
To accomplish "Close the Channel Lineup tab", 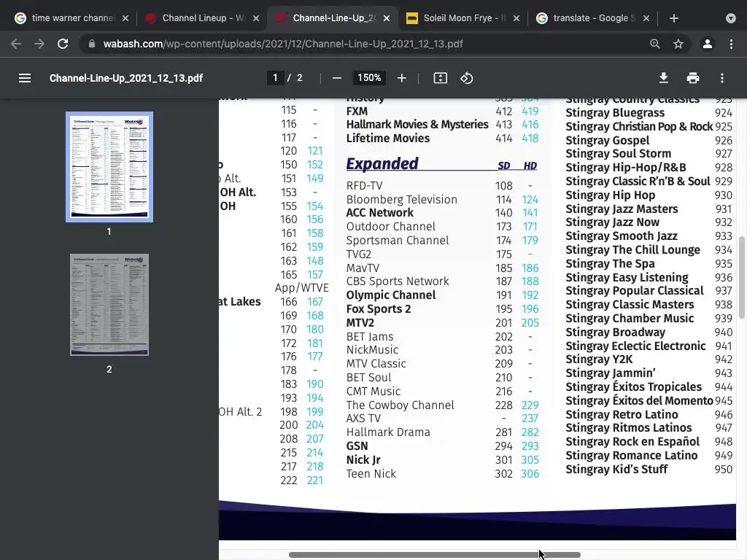I will click(x=256, y=18).
